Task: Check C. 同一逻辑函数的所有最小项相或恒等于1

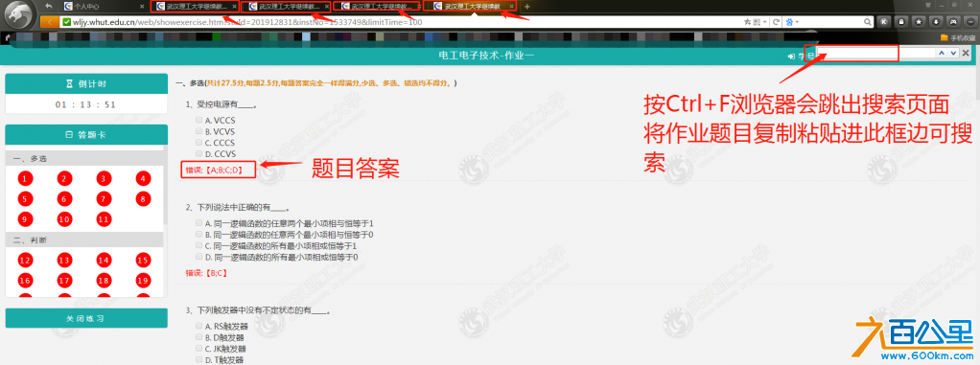Action: [198, 245]
